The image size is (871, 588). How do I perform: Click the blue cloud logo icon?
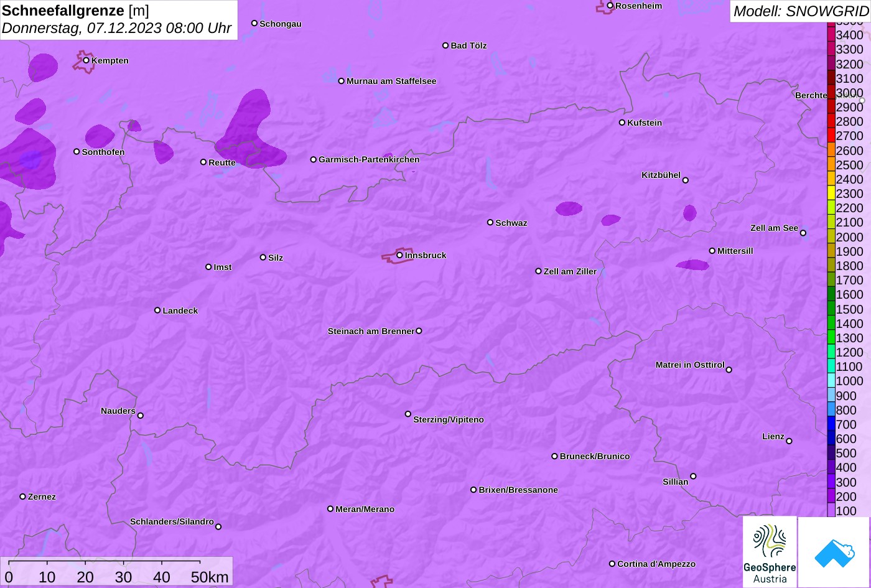[835, 552]
